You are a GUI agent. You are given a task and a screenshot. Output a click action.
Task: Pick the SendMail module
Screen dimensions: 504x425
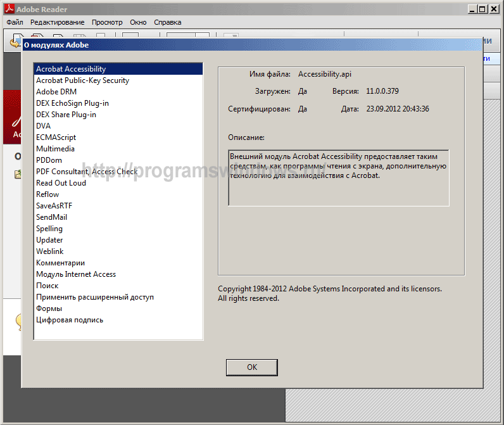tap(118, 217)
